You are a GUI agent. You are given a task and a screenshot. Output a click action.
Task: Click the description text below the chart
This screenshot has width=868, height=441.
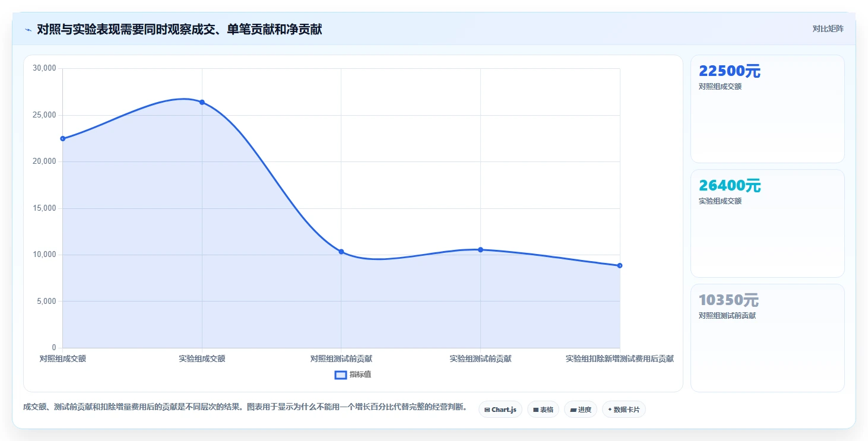pos(245,407)
